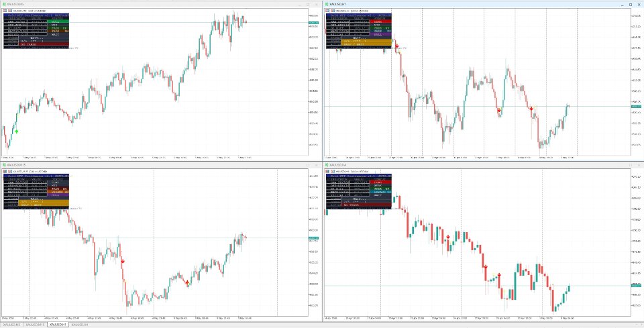Click the red NO TRADE row on M5 dashboard
Image resolution: width=644 pixels, height=328 pixels.
44,44
